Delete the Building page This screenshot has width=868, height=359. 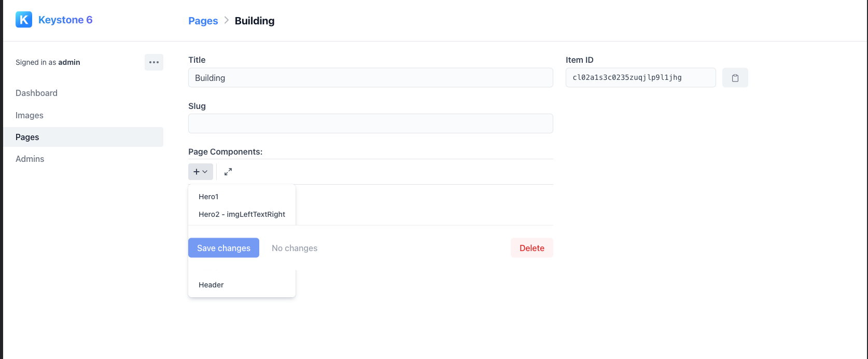531,247
